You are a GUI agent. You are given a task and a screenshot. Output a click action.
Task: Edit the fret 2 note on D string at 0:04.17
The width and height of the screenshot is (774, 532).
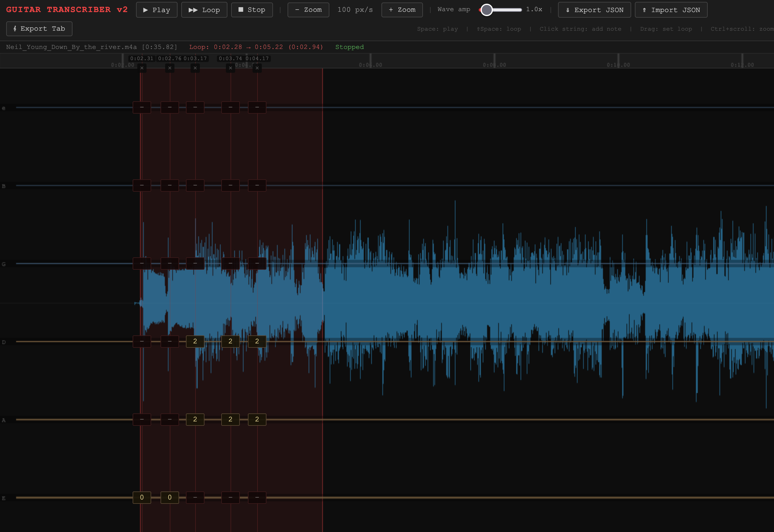pyautogui.click(x=257, y=341)
